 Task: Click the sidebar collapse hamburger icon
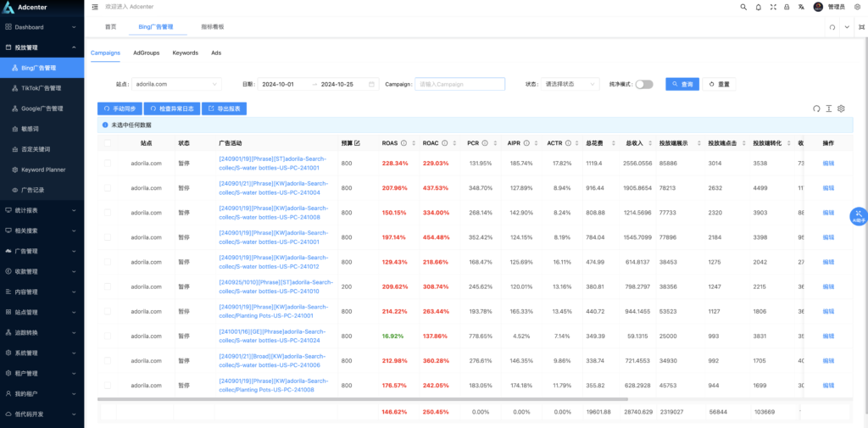pyautogui.click(x=95, y=7)
